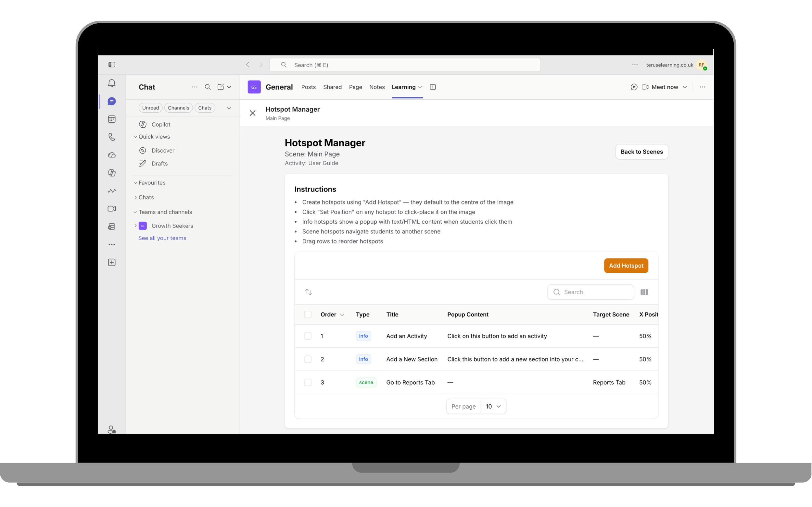Open settings ellipsis near teruselearning.co.uk
812x507 pixels.
coord(635,65)
